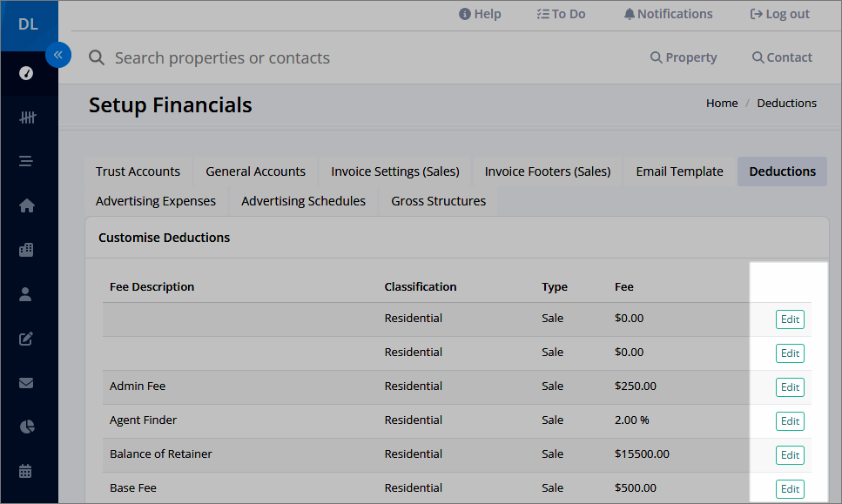Image resolution: width=842 pixels, height=504 pixels.
Task: Open the envelope mail icon in sidebar
Action: (26, 383)
